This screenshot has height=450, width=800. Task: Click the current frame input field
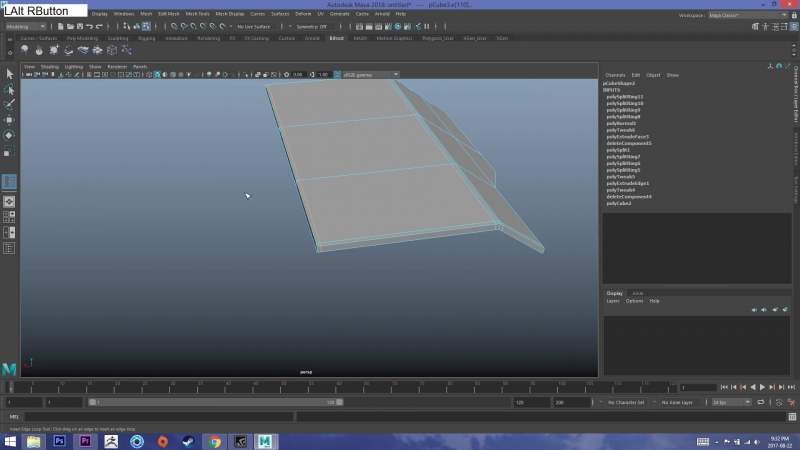point(698,388)
